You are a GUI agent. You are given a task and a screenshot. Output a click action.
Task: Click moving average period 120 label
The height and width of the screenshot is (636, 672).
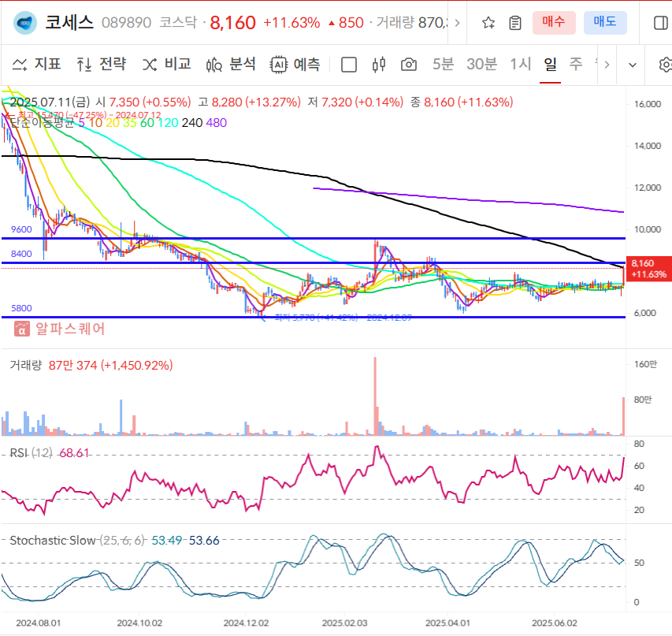coord(168,123)
